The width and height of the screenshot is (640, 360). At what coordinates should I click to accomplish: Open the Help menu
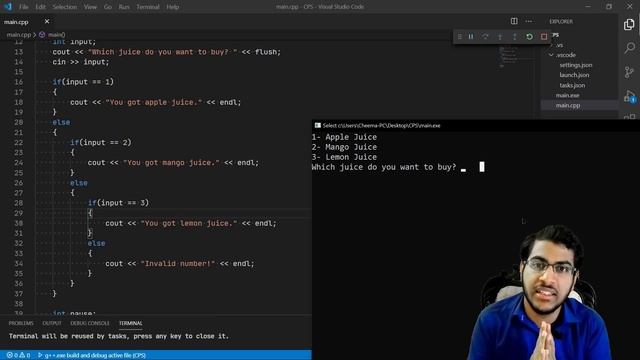[173, 7]
